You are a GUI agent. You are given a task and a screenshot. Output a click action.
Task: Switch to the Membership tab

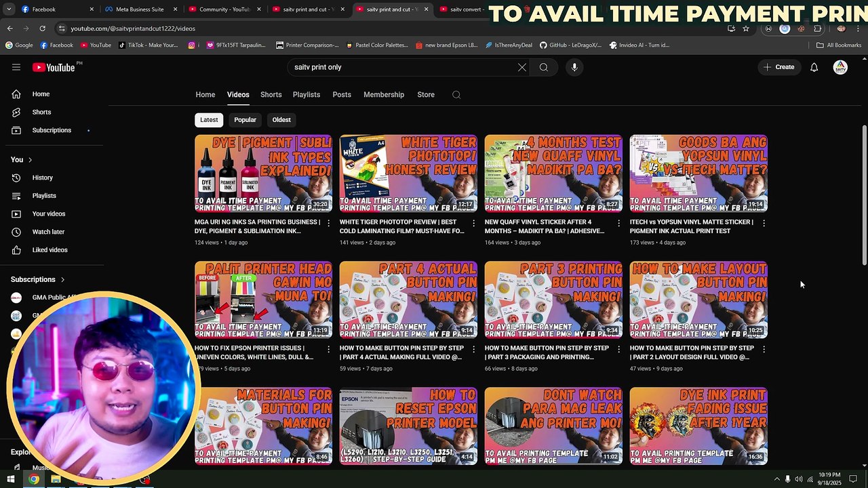(x=384, y=95)
